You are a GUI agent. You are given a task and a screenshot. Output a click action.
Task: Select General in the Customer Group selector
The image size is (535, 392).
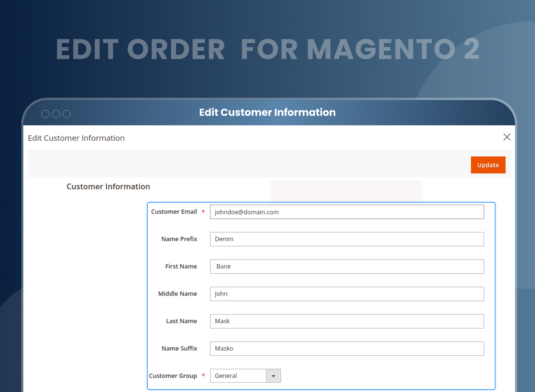click(x=238, y=376)
